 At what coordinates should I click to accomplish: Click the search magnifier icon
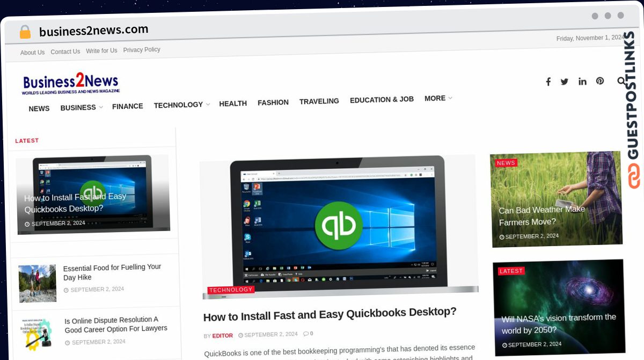(621, 81)
